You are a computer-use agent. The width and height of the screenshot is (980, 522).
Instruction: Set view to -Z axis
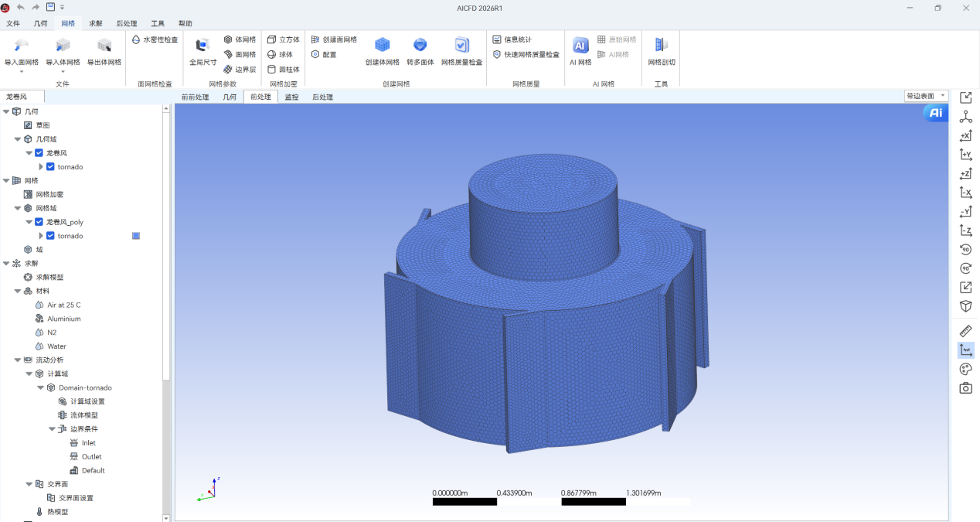pyautogui.click(x=965, y=230)
